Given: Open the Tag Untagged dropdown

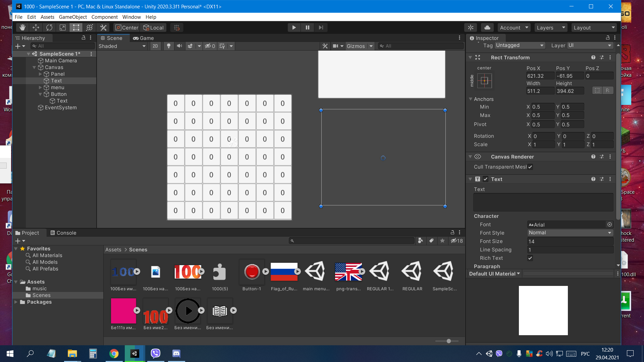Looking at the screenshot, I should [x=520, y=45].
